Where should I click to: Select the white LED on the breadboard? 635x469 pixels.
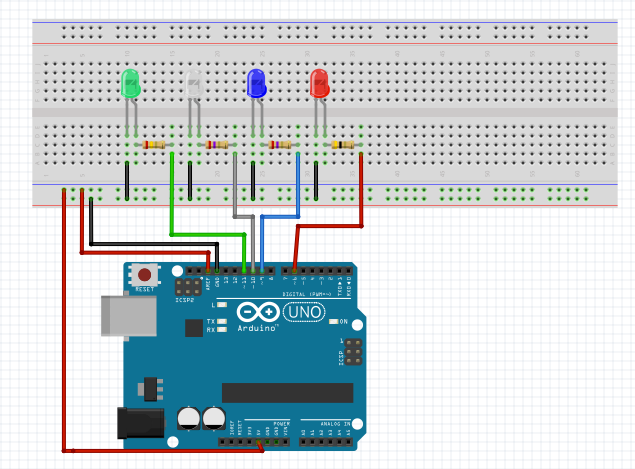(x=194, y=83)
